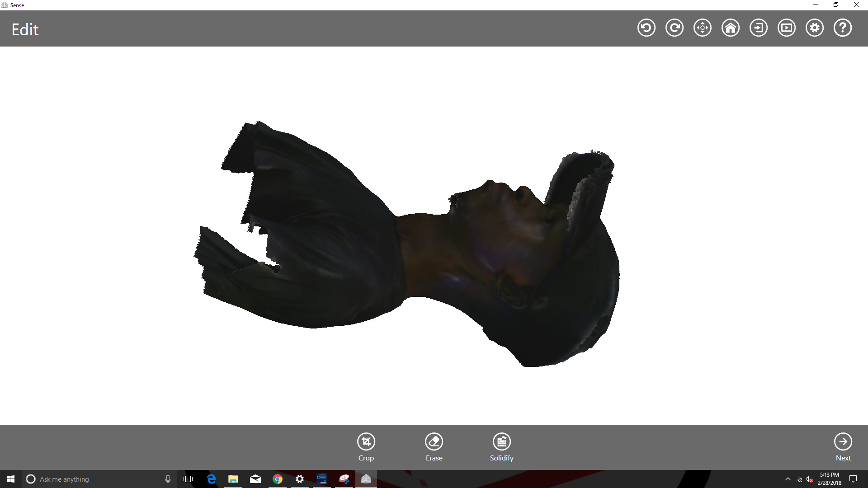Viewport: 868px width, 488px height.
Task: Open Windows Start menu
Action: click(11, 479)
